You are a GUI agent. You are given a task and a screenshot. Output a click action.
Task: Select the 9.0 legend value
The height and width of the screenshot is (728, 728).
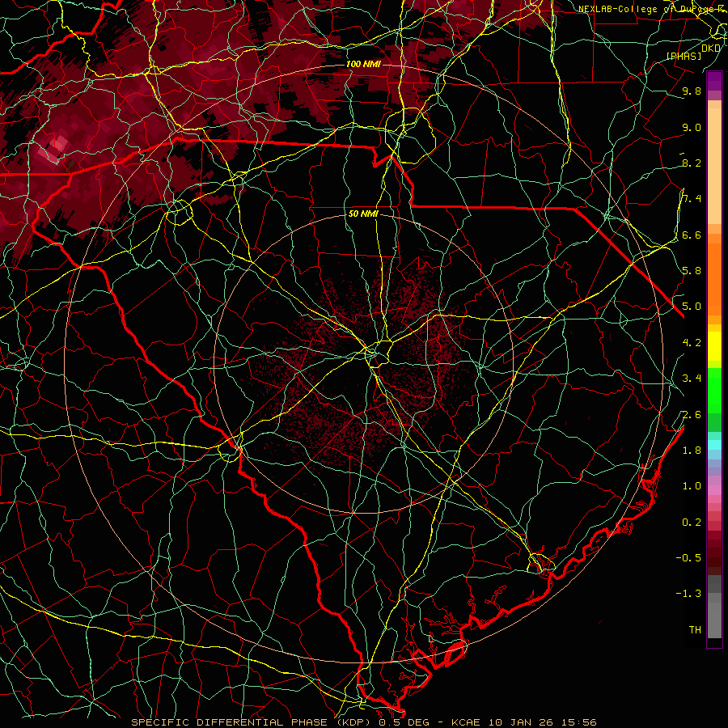coord(692,128)
